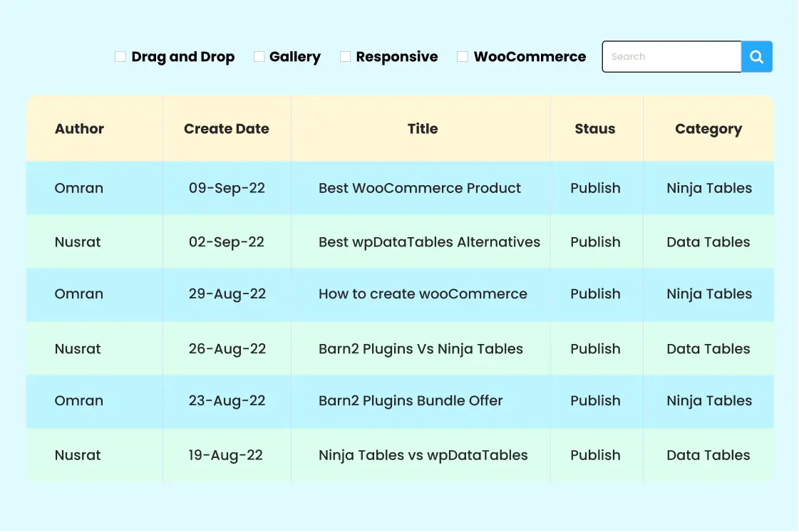Open "Best wpDataTables Alternatives" post

[429, 242]
